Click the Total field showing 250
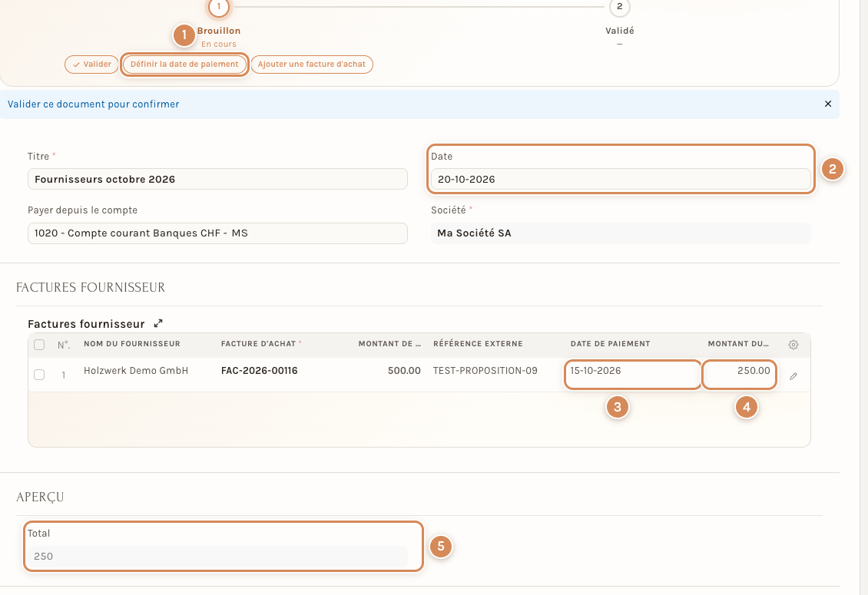Screen dimensions: 868x595 pyautogui.click(x=217, y=557)
